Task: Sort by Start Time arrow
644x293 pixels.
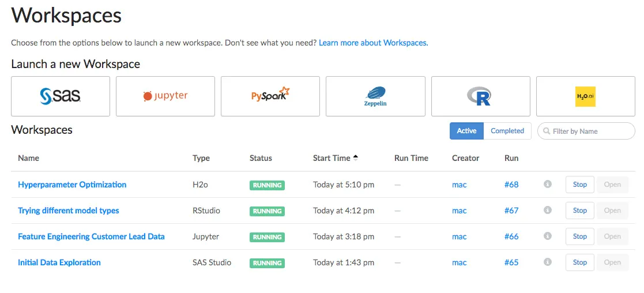Action: [356, 157]
